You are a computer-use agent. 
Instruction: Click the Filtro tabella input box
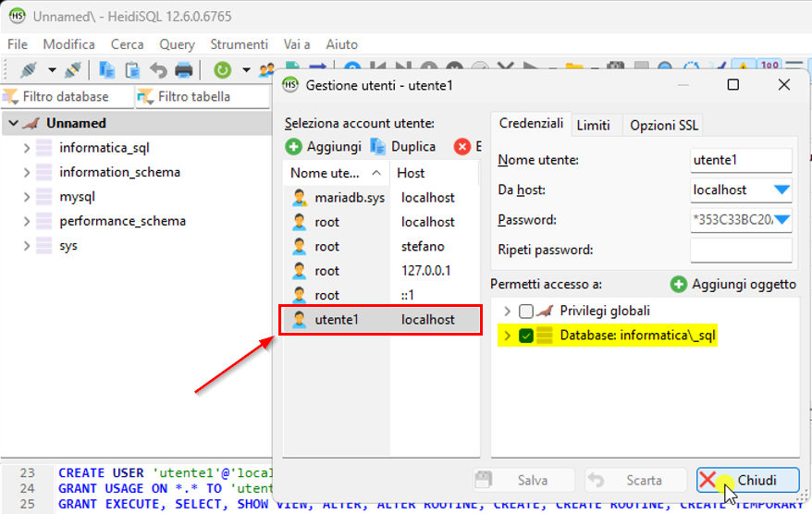point(203,96)
